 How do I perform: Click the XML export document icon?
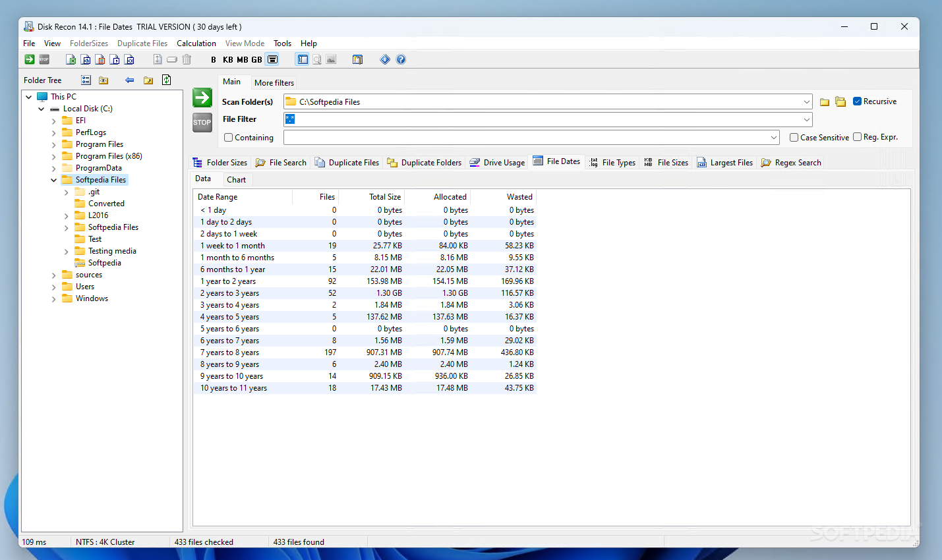pyautogui.click(x=129, y=59)
